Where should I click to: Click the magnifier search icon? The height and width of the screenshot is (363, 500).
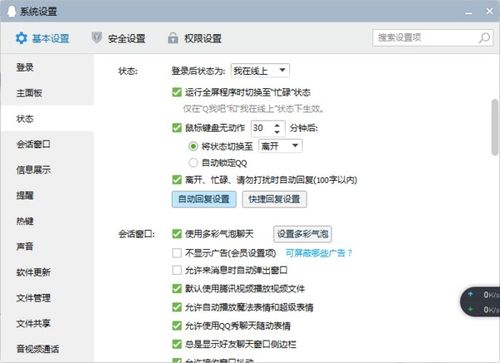[x=484, y=38]
